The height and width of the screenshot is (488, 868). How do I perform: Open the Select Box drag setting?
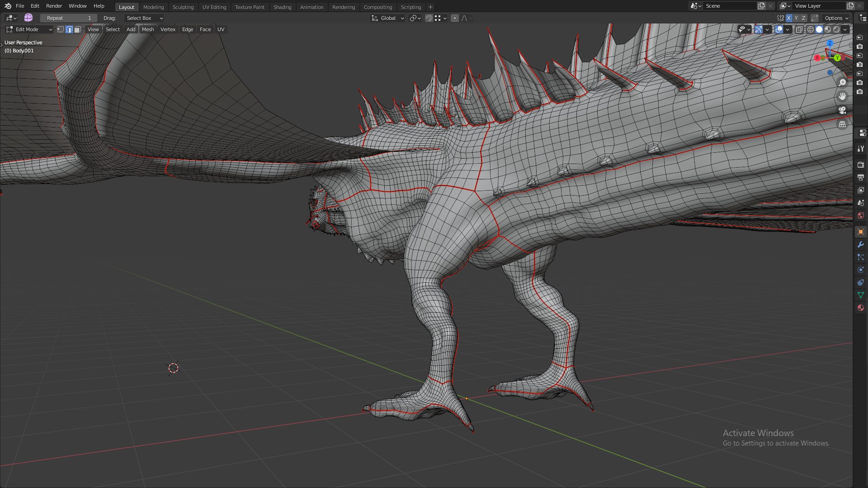point(144,18)
